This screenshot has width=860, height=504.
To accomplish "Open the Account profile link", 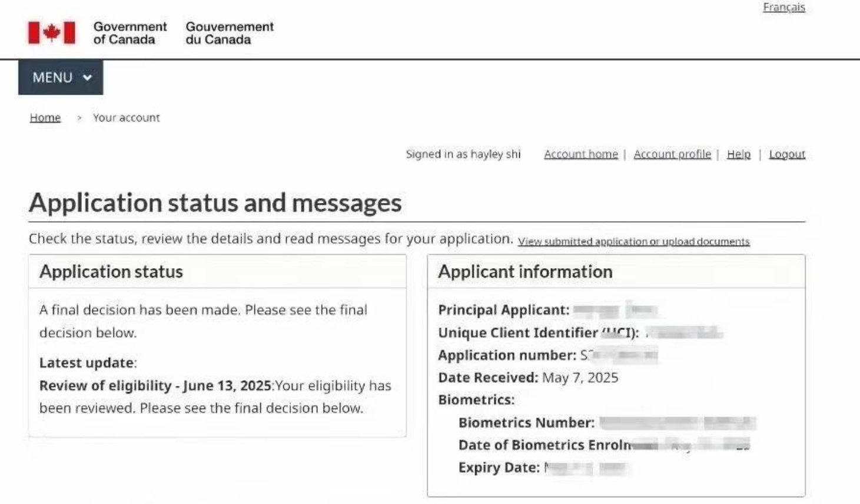I will click(x=672, y=154).
